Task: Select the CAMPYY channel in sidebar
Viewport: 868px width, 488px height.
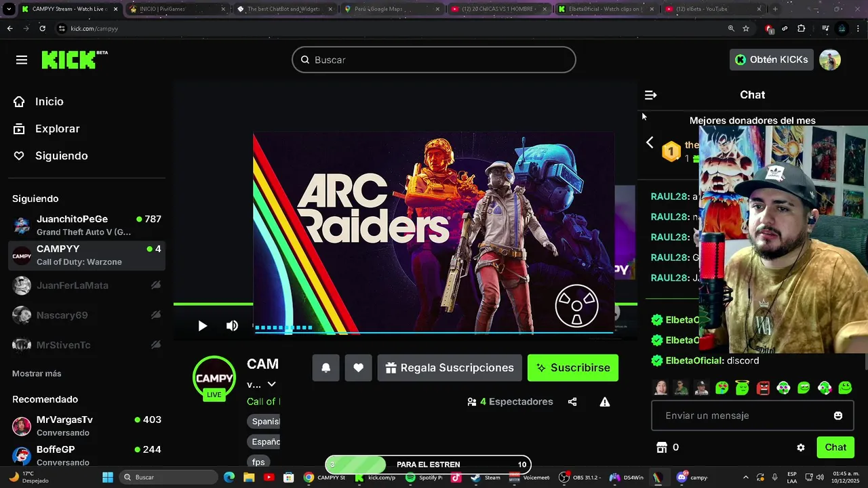Action: [x=87, y=256]
